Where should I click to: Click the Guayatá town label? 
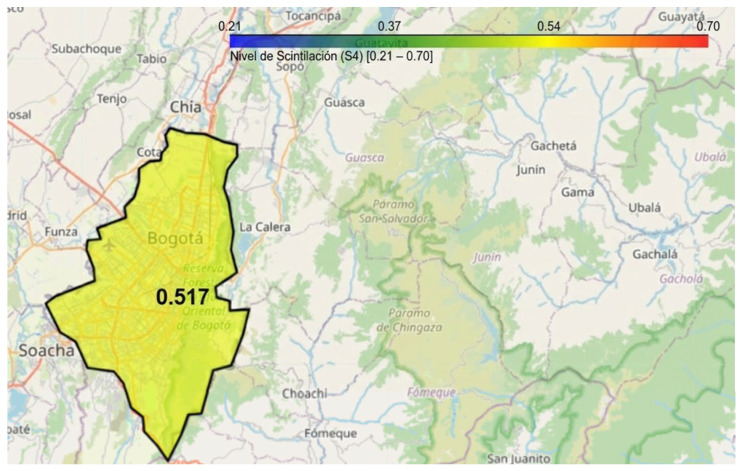[x=681, y=17]
